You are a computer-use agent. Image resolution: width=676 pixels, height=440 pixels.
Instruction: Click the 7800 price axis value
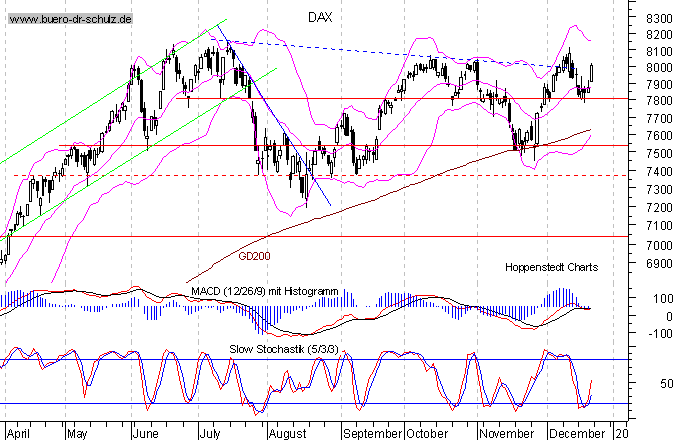(660, 101)
